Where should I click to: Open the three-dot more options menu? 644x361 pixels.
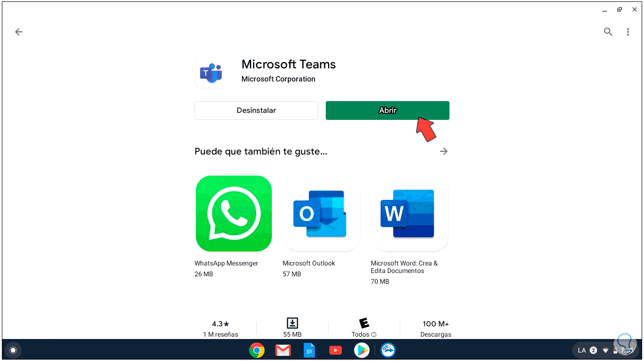628,32
